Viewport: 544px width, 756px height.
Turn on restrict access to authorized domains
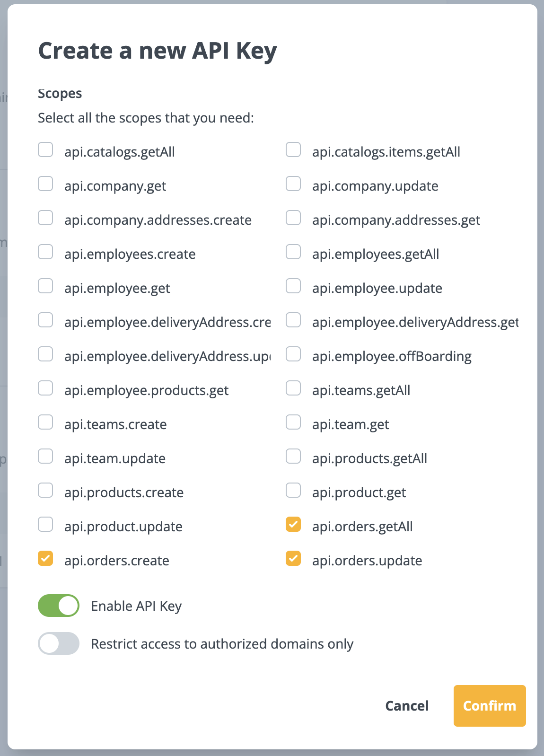click(58, 643)
